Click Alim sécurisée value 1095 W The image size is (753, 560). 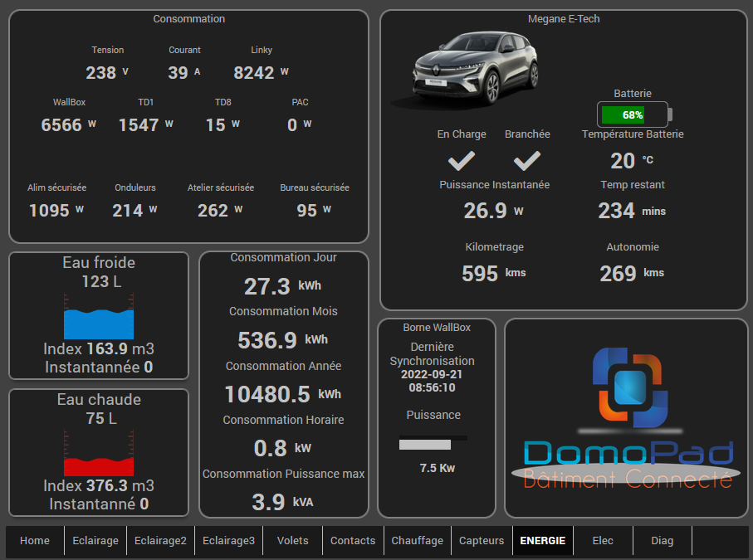(x=56, y=210)
